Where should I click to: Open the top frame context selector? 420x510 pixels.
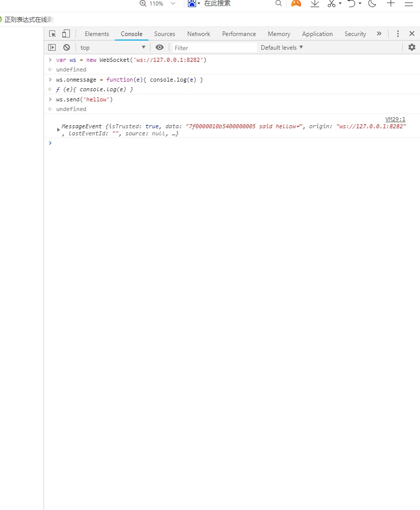pos(112,47)
